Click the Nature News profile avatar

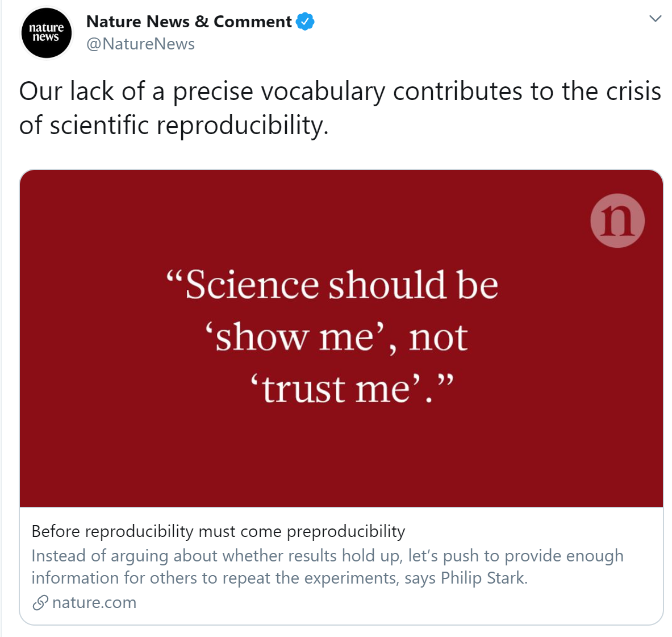tap(47, 33)
